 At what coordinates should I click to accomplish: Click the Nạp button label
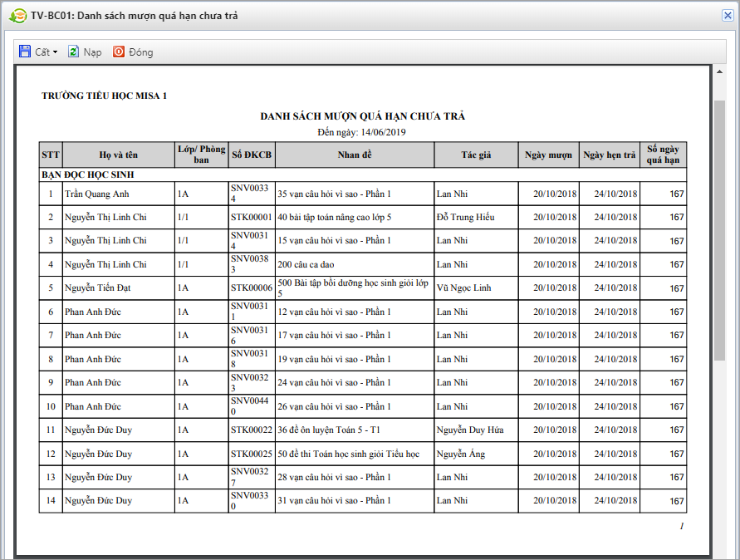(x=92, y=52)
